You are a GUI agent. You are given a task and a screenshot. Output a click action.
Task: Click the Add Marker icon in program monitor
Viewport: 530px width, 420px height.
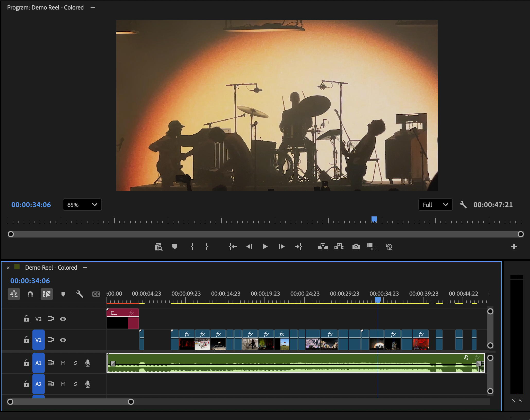174,247
